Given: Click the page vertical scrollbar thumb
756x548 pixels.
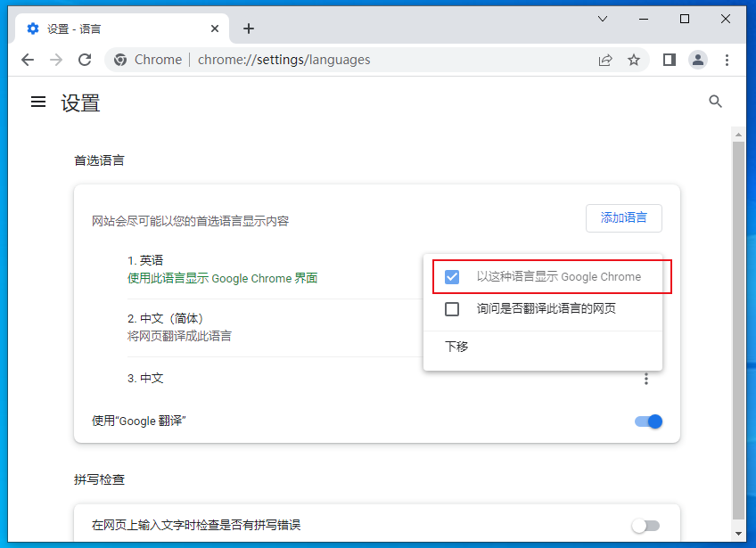Looking at the screenshot, I should (x=738, y=331).
